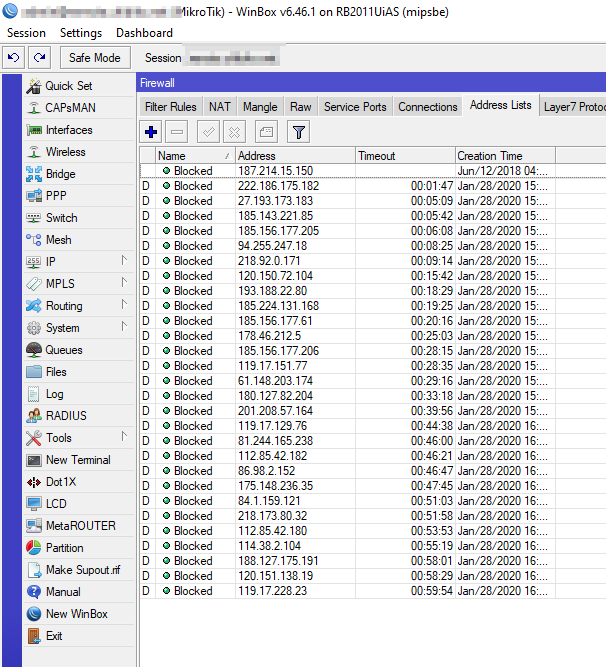Open RADIUS in sidebar
The height and width of the screenshot is (667, 606).
79,416
